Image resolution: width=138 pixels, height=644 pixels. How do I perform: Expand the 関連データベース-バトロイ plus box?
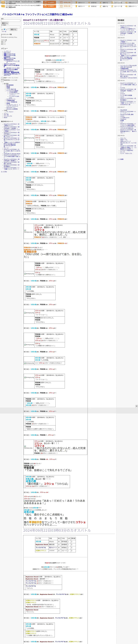pos(2,78)
